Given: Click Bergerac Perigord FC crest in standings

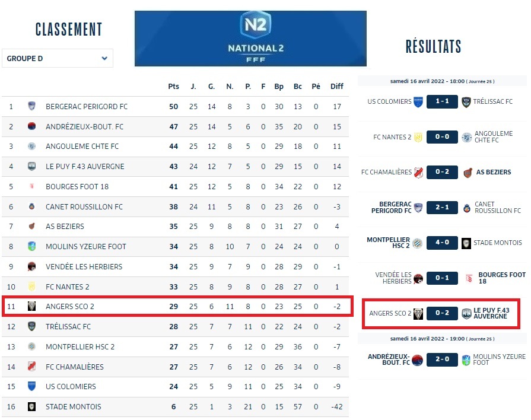Looking at the screenshot, I should pos(31,107).
